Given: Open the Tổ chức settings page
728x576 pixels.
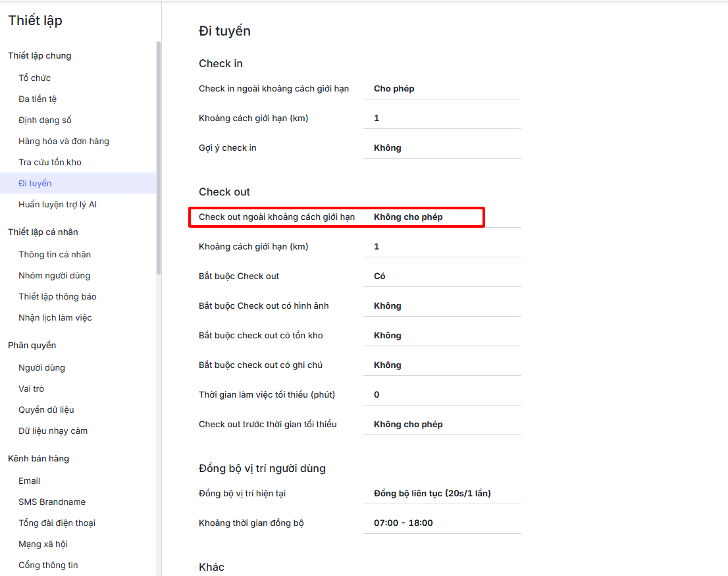Looking at the screenshot, I should click(35, 78).
